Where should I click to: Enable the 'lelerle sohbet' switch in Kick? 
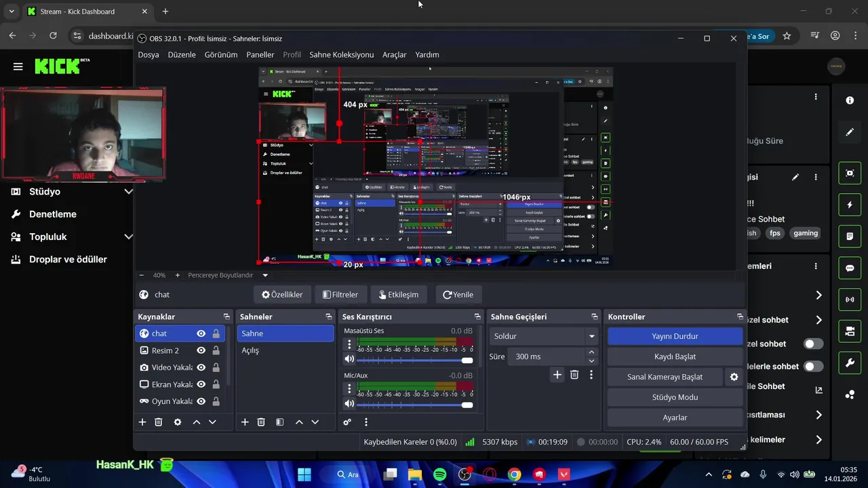[x=813, y=366]
